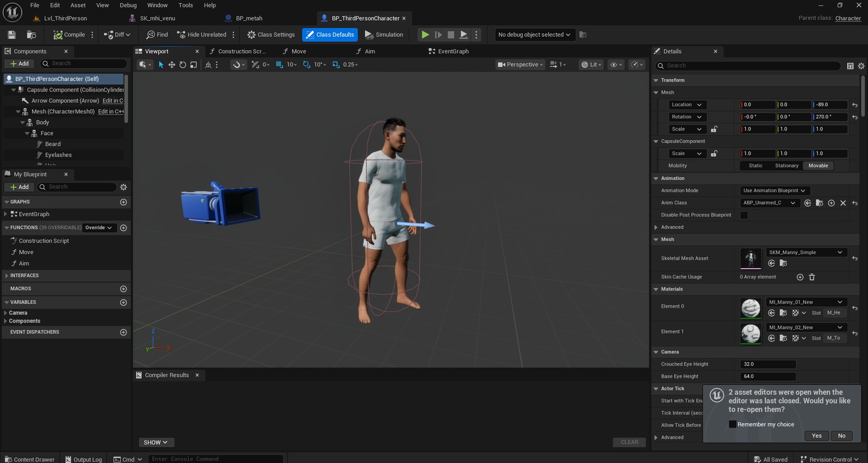Expand the Interfaces section
Screen dimensions: 868x463
[7, 276]
